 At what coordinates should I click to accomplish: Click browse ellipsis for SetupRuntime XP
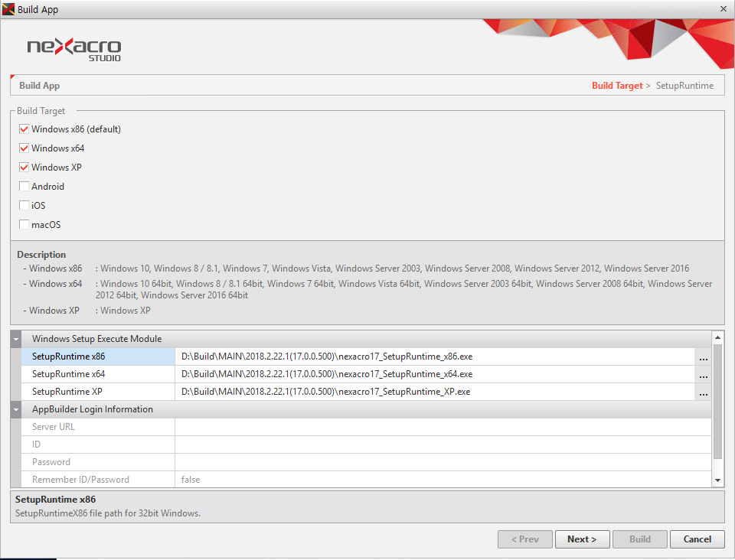tap(703, 392)
